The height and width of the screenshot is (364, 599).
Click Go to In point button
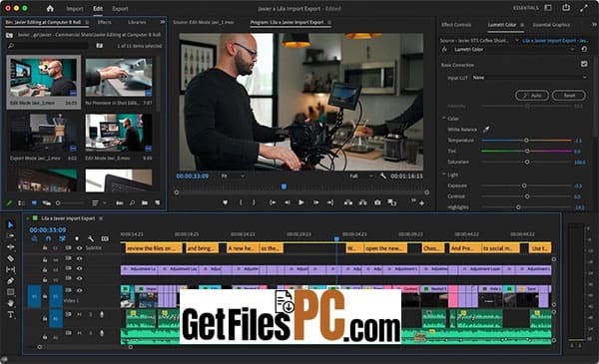tap(273, 202)
